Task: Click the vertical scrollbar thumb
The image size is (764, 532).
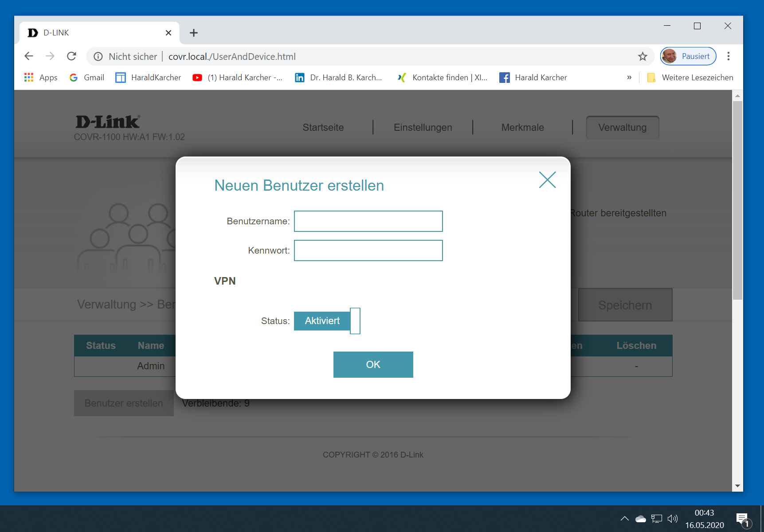Action: 737,200
